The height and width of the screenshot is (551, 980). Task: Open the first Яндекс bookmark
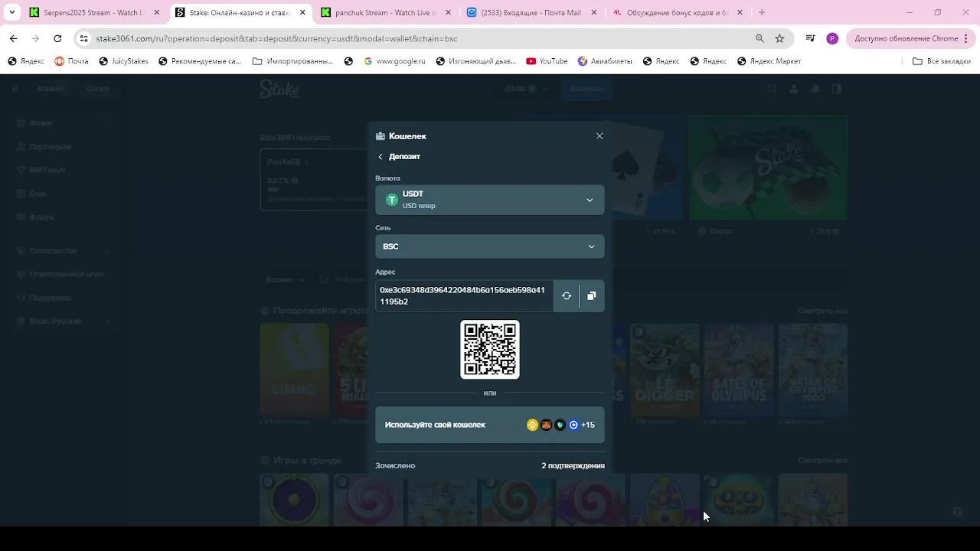25,61
